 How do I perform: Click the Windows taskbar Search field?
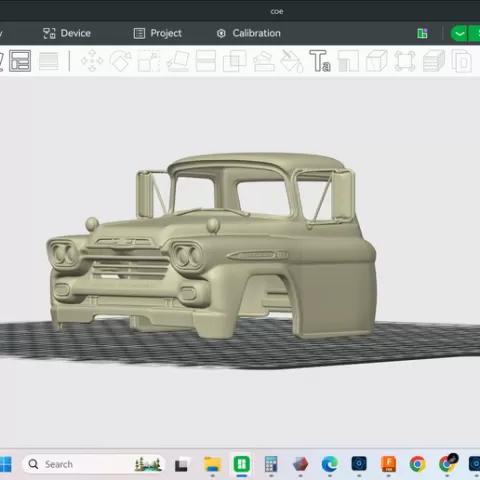pyautogui.click(x=93, y=464)
